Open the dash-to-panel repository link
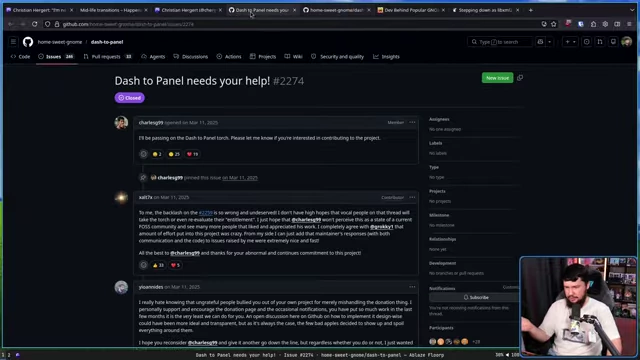 click(107, 42)
